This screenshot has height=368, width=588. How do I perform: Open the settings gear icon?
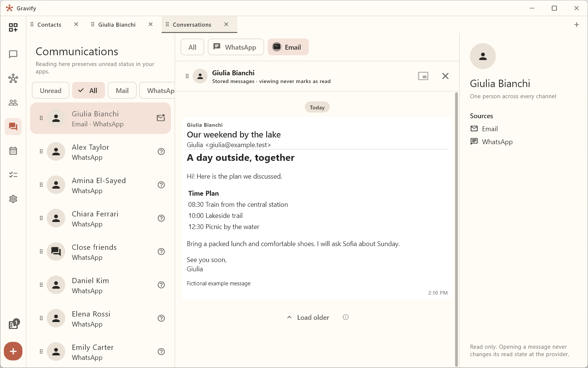(13, 199)
